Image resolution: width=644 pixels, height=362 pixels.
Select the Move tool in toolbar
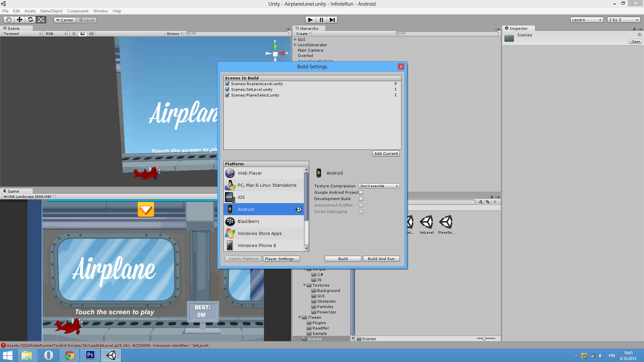click(19, 20)
